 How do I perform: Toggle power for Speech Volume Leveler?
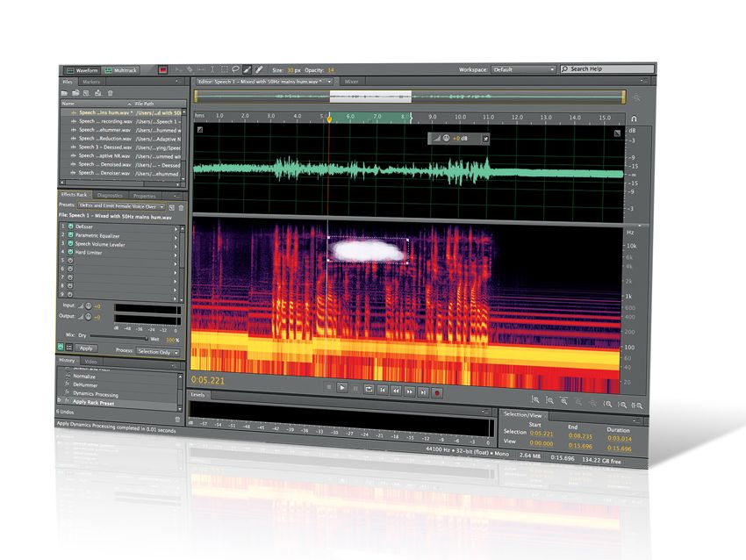(70, 243)
